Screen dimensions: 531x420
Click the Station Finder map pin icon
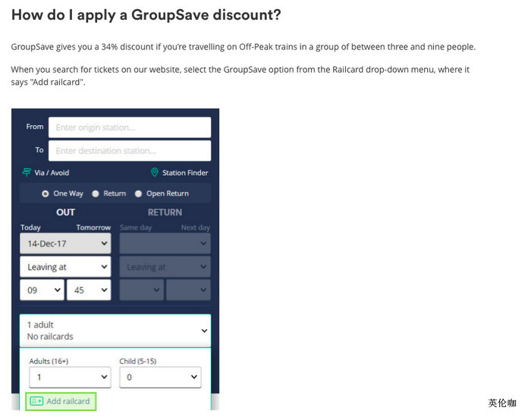pyautogui.click(x=155, y=173)
